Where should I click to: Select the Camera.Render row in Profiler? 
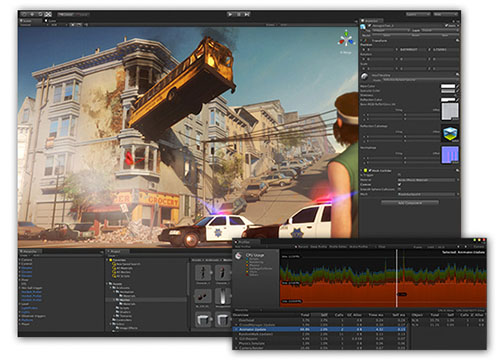[319, 348]
